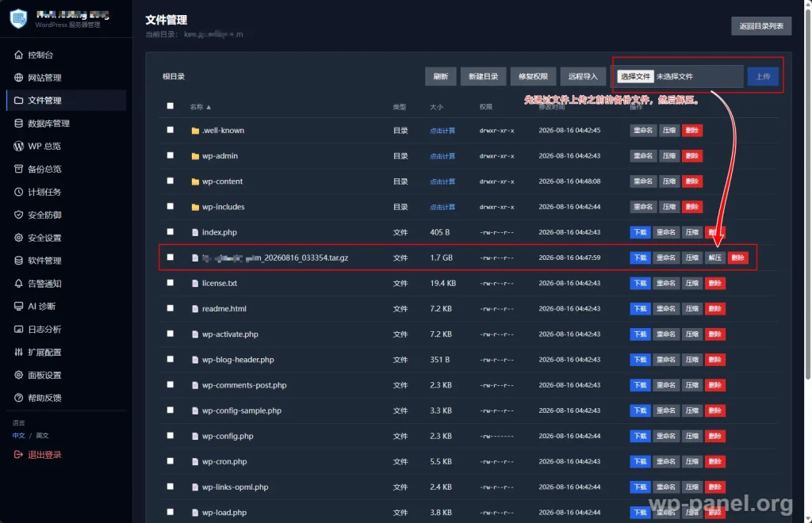Open 计划任务 menu item
812x523 pixels.
tap(67, 192)
